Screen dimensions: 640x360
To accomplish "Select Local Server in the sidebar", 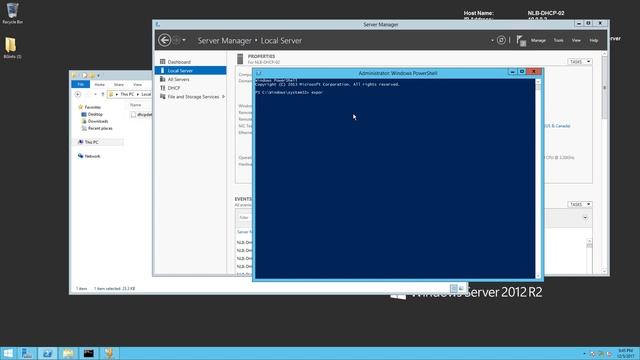I will coord(190,71).
